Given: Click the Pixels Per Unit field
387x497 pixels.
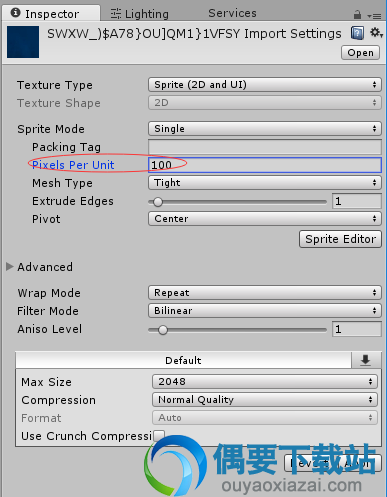Looking at the screenshot, I should [265, 165].
